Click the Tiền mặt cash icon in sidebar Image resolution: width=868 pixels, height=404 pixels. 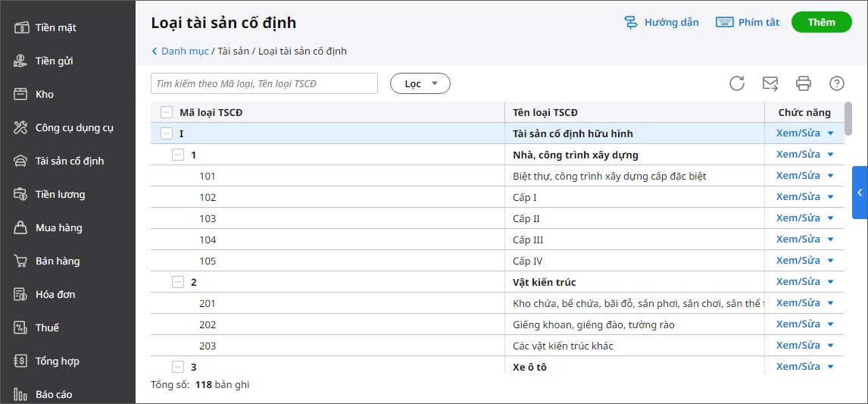point(21,28)
